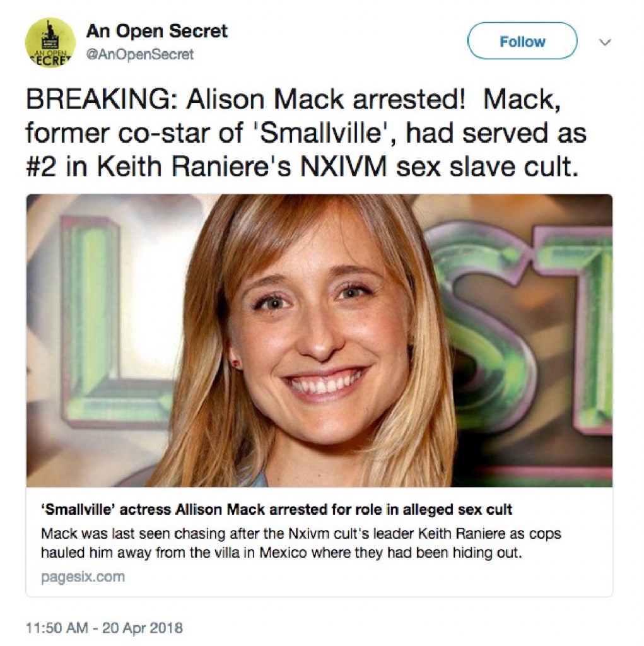This screenshot has height=646, width=644.
Task: Open the tweet options chevron menu
Action: click(x=604, y=42)
